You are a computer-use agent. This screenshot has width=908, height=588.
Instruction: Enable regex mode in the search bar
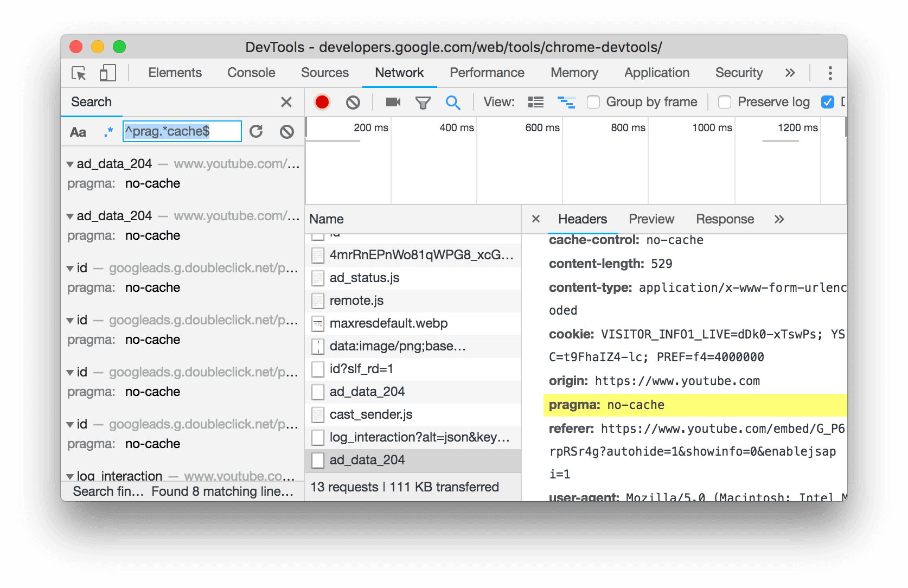108,131
